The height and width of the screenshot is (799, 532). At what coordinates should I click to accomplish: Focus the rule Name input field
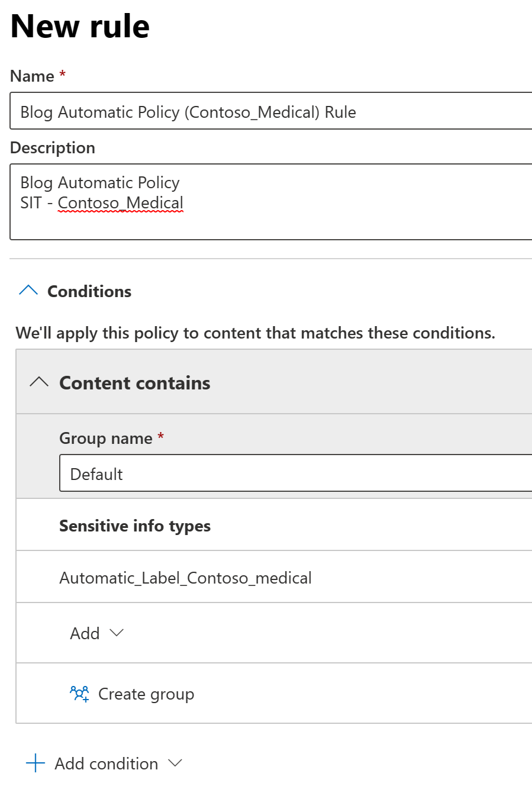click(x=271, y=111)
